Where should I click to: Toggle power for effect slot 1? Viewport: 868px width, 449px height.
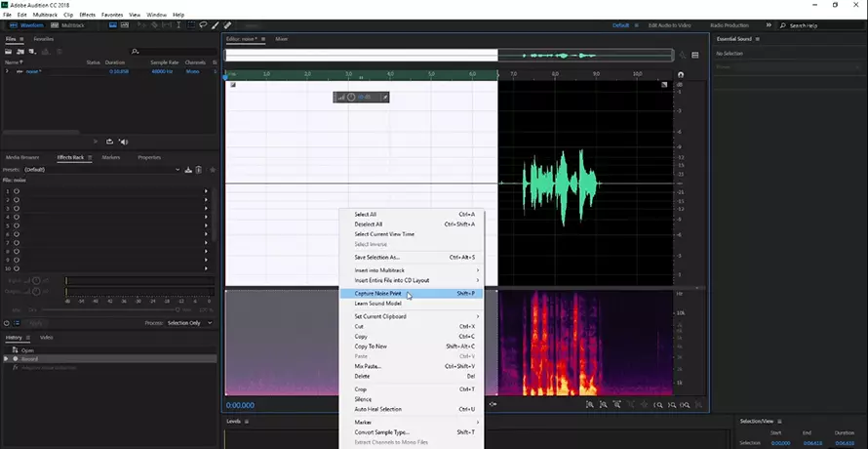(17, 191)
